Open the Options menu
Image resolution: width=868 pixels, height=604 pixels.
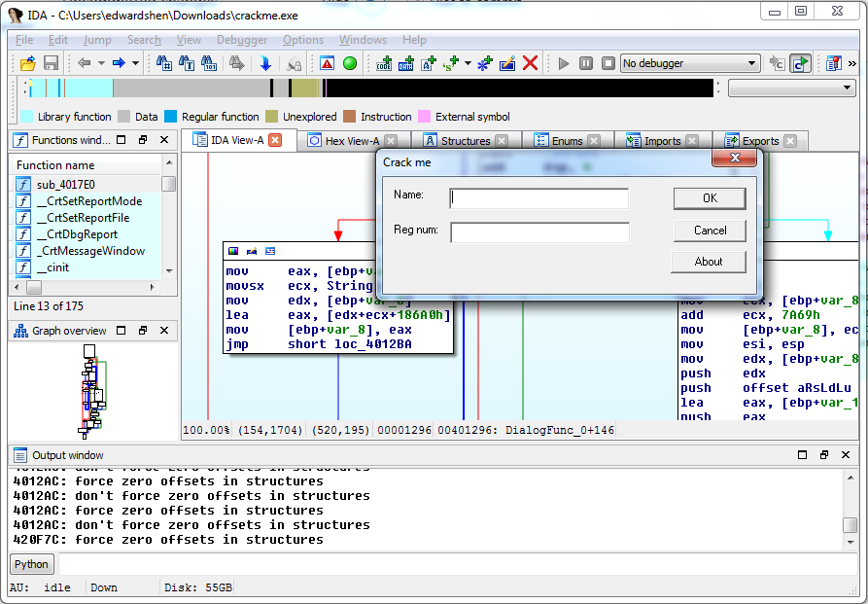click(303, 40)
